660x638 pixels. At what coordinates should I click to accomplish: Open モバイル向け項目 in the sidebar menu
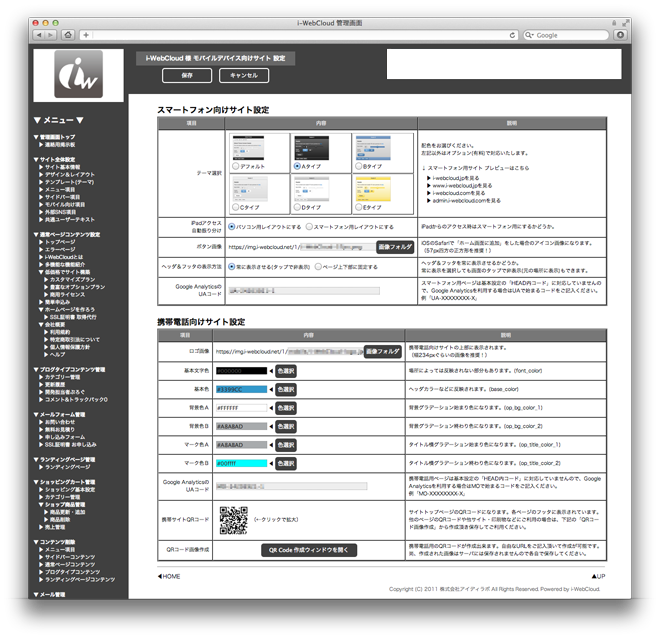point(65,205)
